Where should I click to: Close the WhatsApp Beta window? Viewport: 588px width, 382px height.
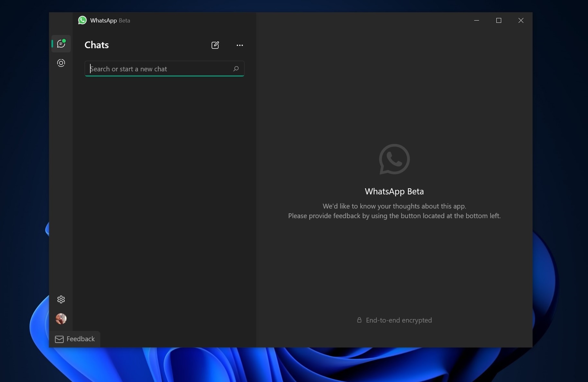coord(521,21)
